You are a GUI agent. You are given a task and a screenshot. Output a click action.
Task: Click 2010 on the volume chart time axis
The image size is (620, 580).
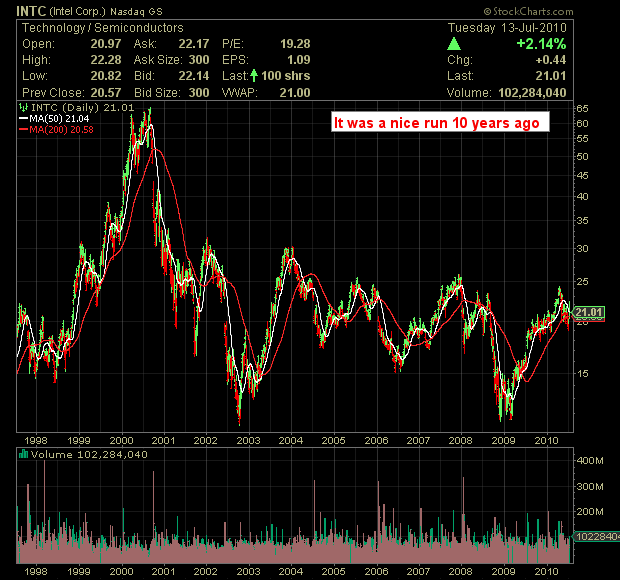click(546, 572)
